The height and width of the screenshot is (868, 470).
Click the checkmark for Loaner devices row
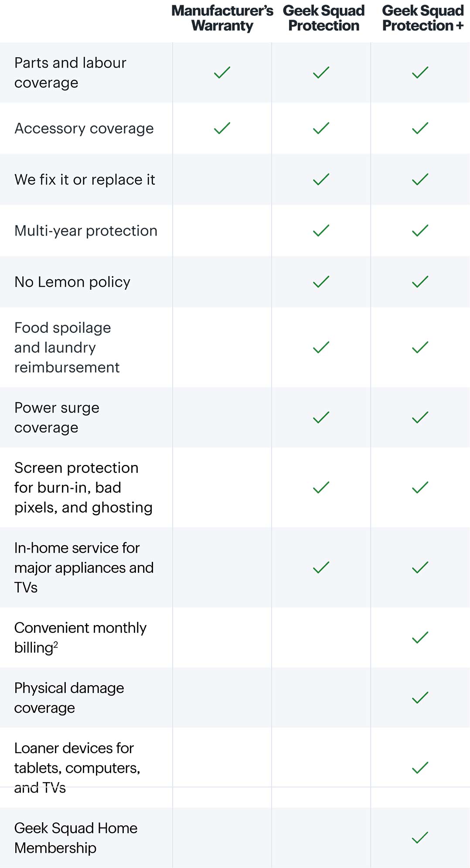pyautogui.click(x=420, y=768)
